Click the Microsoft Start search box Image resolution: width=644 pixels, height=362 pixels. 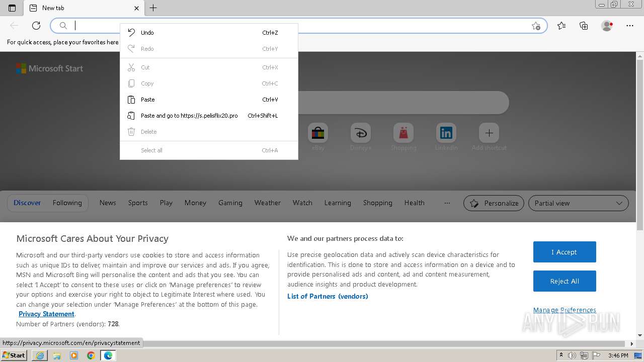[403, 103]
